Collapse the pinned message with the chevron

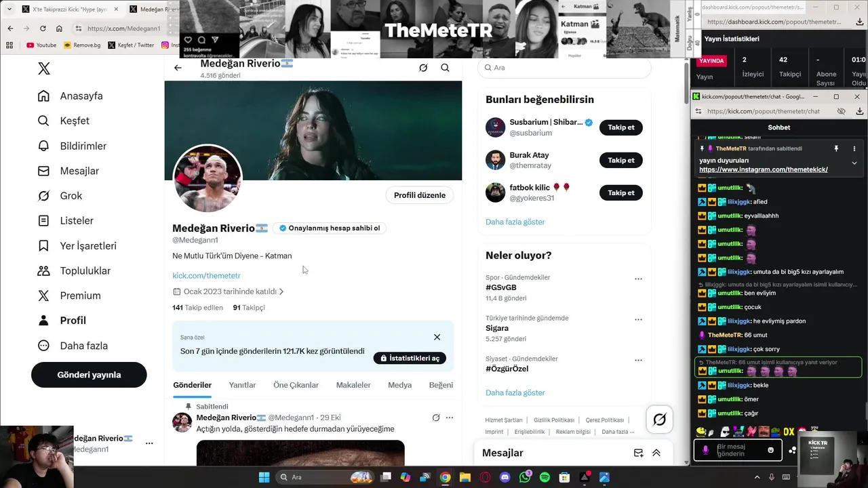[x=854, y=163]
